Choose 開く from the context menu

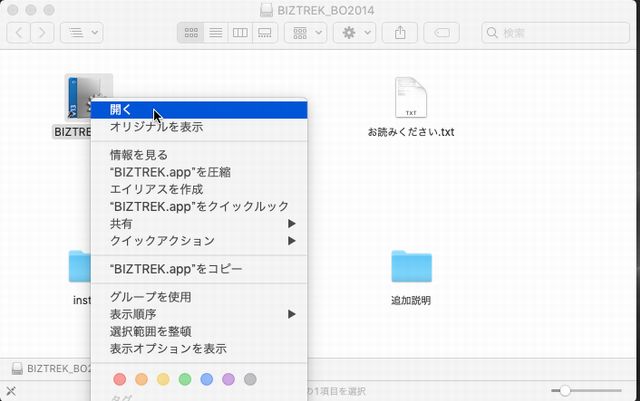199,110
